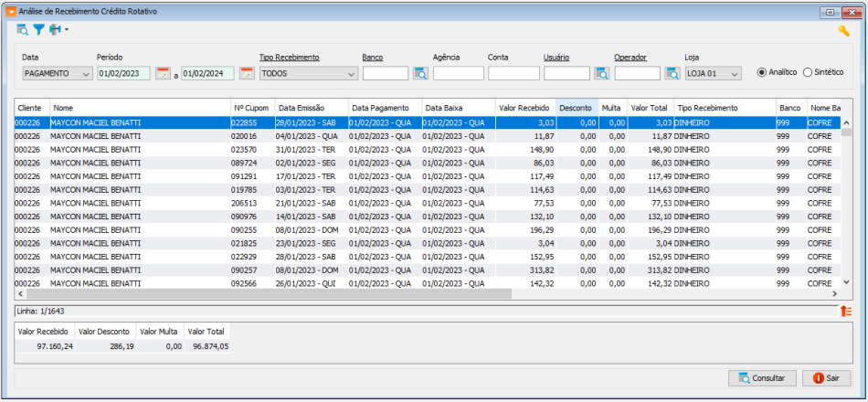Click the red sort icon above totals
This screenshot has height=402, width=868.
845,312
